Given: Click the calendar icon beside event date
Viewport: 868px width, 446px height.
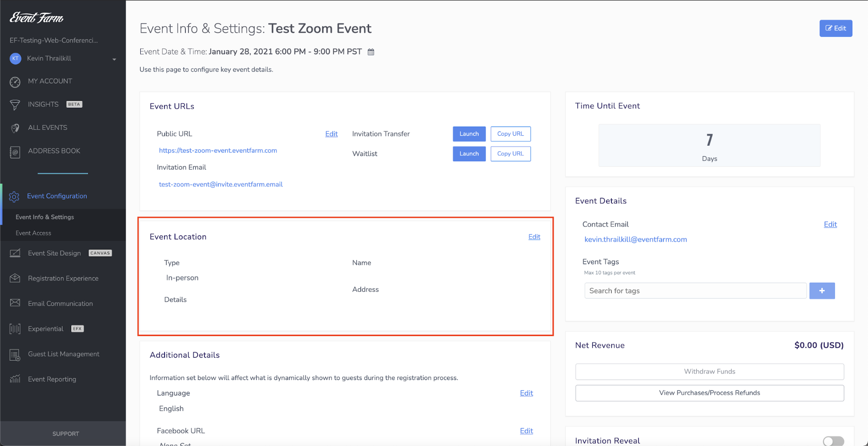Looking at the screenshot, I should tap(371, 52).
